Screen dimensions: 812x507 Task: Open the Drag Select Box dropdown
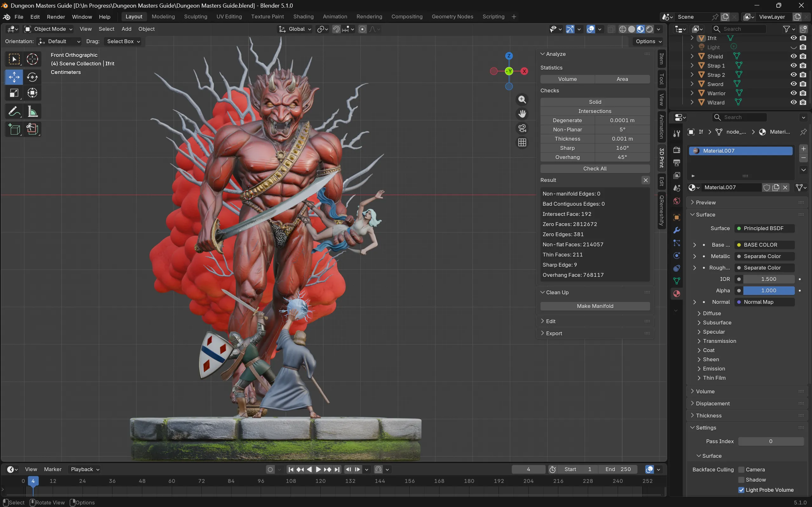123,42
